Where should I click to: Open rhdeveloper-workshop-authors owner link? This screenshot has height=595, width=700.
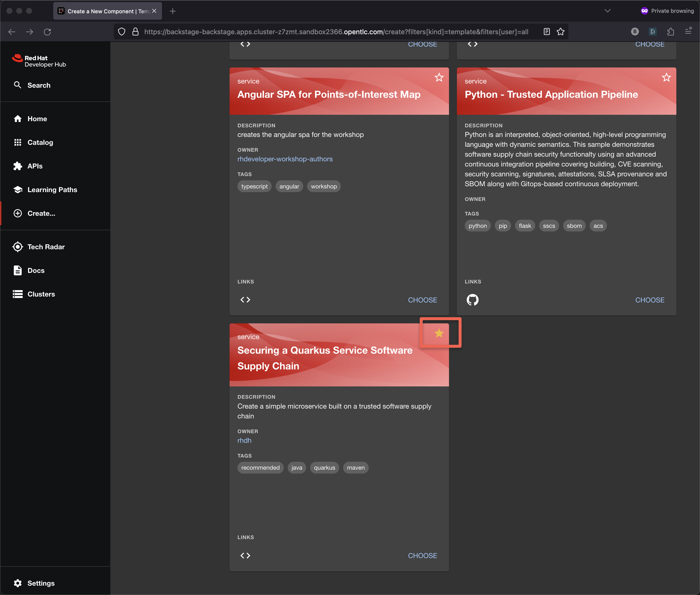(285, 159)
